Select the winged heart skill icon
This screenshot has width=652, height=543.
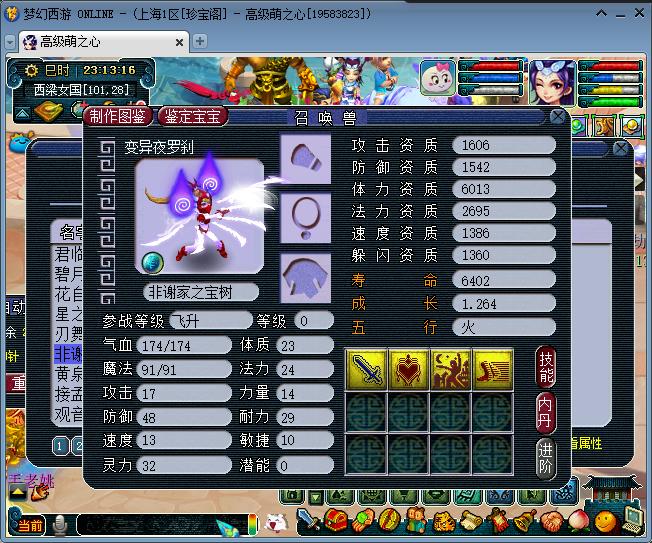tap(408, 369)
